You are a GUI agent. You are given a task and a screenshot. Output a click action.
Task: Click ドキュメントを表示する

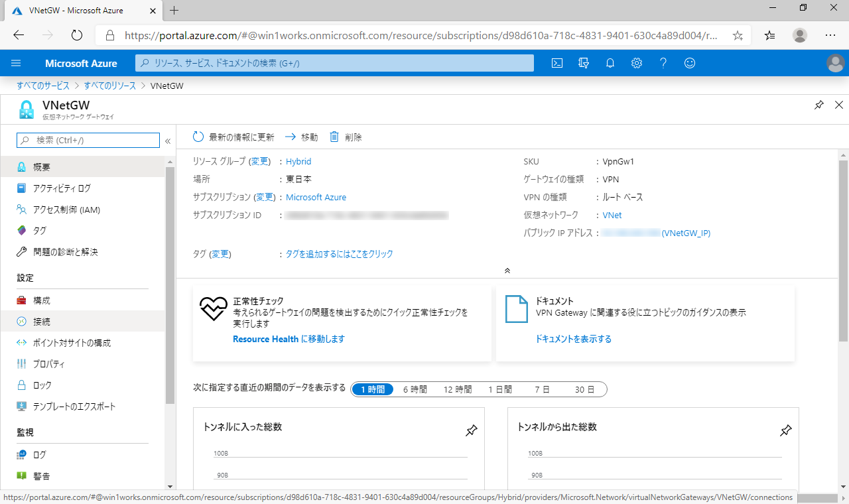coord(574,339)
